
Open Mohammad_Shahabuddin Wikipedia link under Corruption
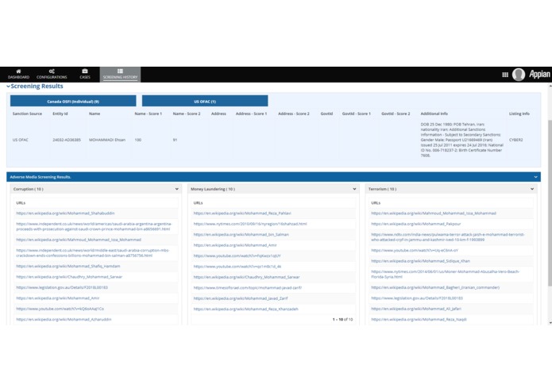(x=65, y=213)
